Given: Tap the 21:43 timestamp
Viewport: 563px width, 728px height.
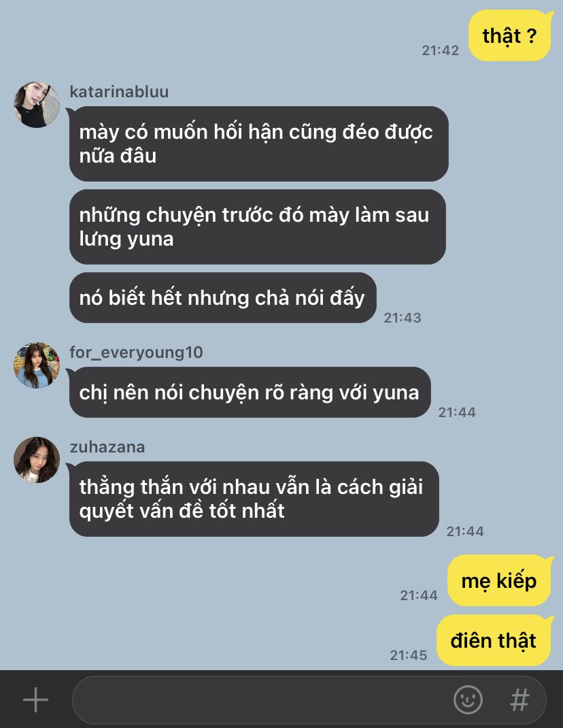Looking at the screenshot, I should point(403,318).
